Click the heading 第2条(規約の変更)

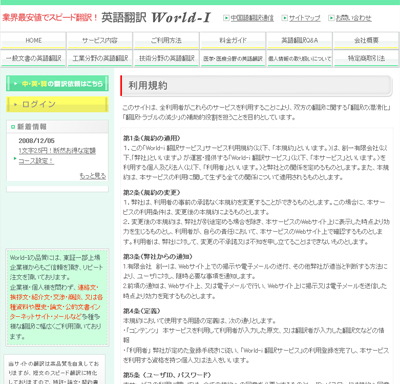pos(152,192)
